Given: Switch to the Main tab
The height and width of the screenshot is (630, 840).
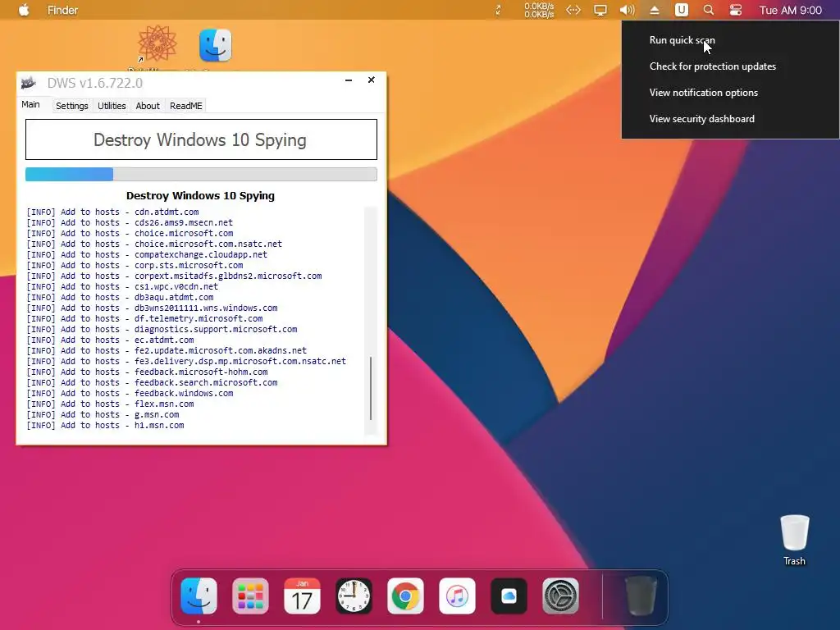Looking at the screenshot, I should [x=30, y=104].
